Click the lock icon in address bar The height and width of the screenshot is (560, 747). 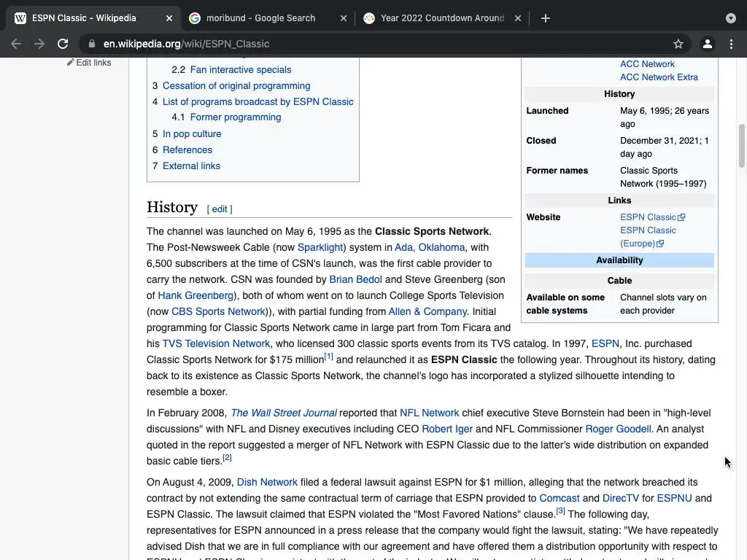[x=92, y=44]
